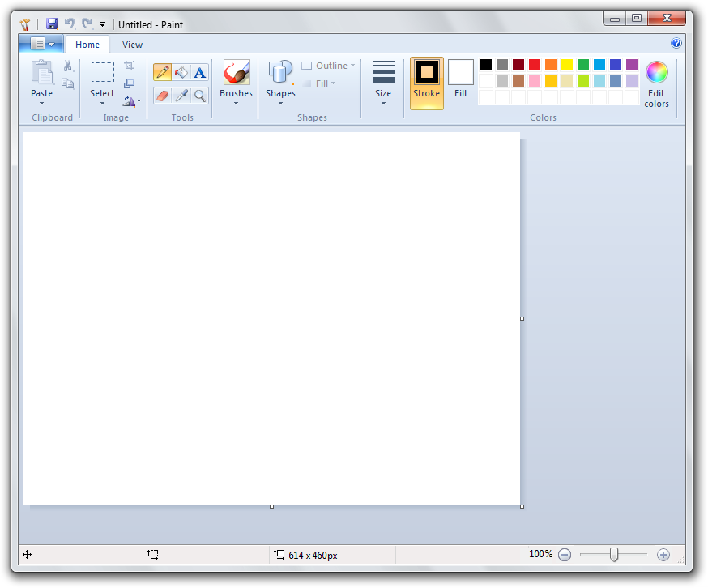Screen dimensions: 708x588
Task: Choose the Text tool
Action: click(x=199, y=72)
